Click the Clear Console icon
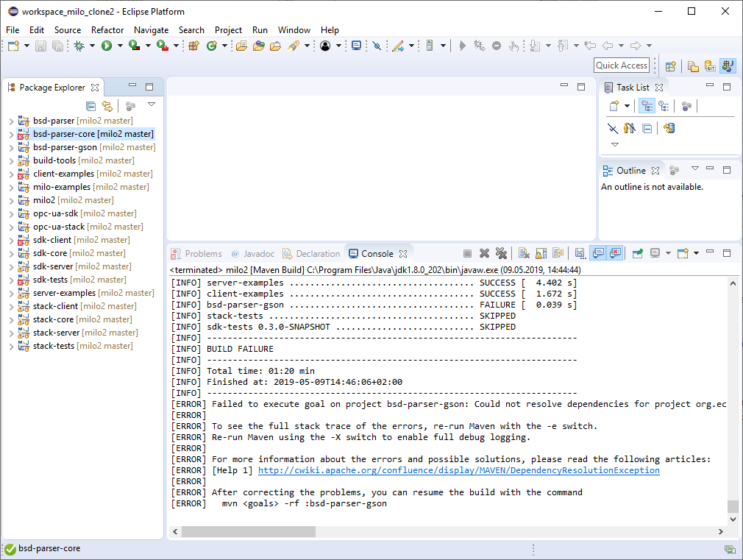The height and width of the screenshot is (560, 743). pyautogui.click(x=524, y=253)
